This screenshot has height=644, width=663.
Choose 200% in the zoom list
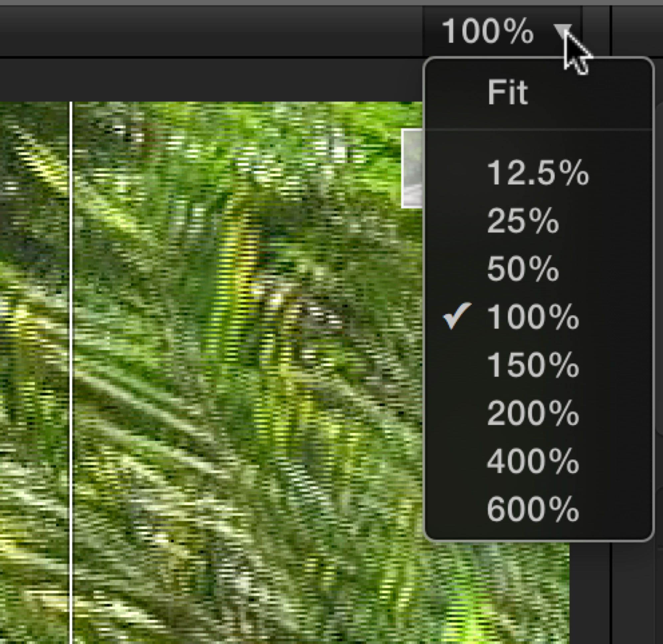[x=533, y=413]
